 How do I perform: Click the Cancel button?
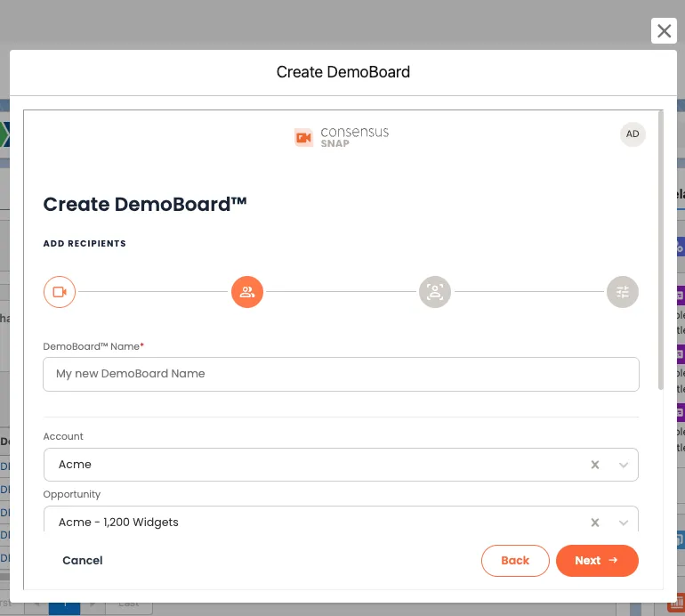pos(83,560)
